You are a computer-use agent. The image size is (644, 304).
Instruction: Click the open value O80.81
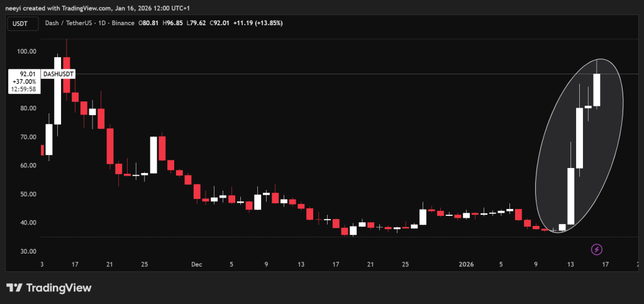click(x=148, y=23)
